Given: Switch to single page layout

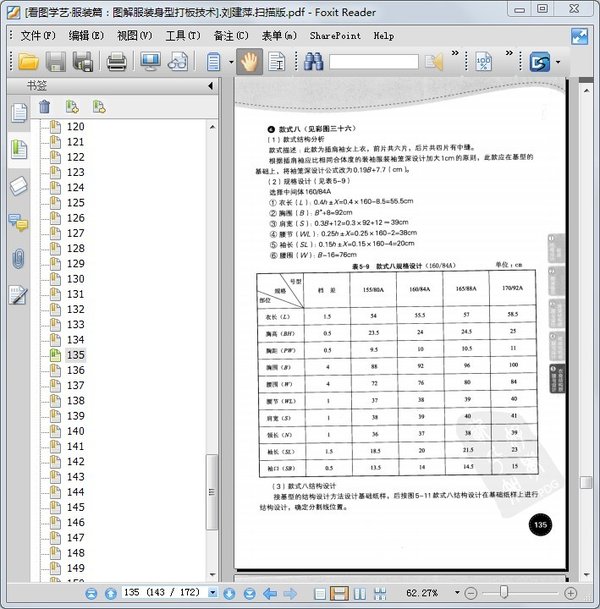Looking at the screenshot, I should pos(321,593).
